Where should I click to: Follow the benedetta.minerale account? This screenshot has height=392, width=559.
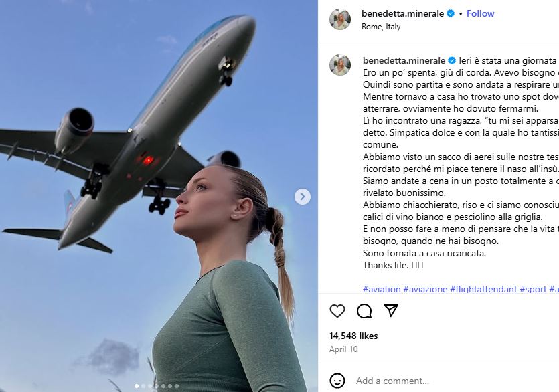480,13
